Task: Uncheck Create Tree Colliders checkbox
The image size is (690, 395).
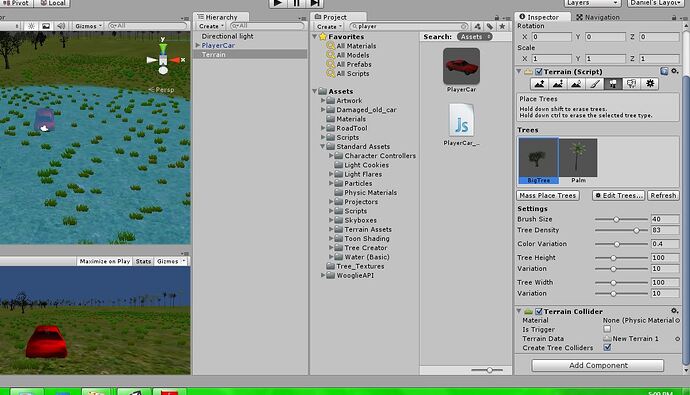Action: pos(607,347)
